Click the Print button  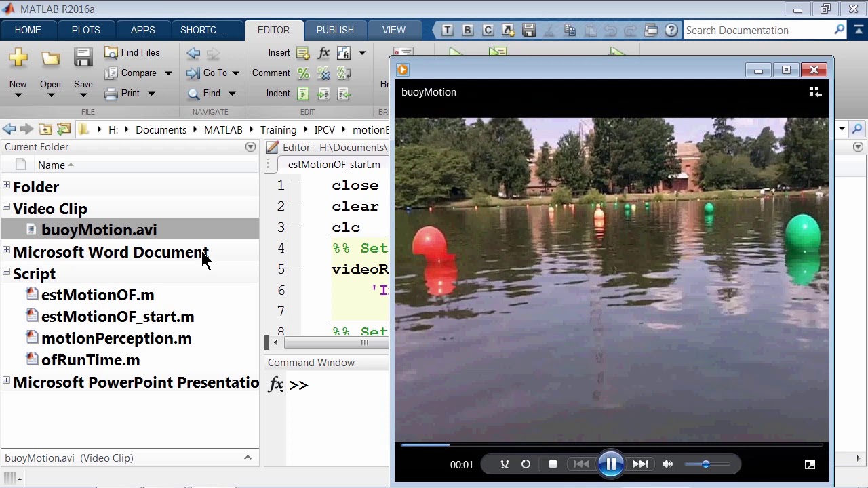point(123,94)
